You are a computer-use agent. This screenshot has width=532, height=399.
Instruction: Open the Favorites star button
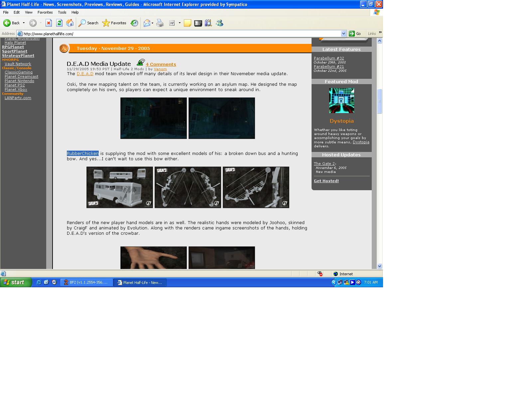(114, 23)
